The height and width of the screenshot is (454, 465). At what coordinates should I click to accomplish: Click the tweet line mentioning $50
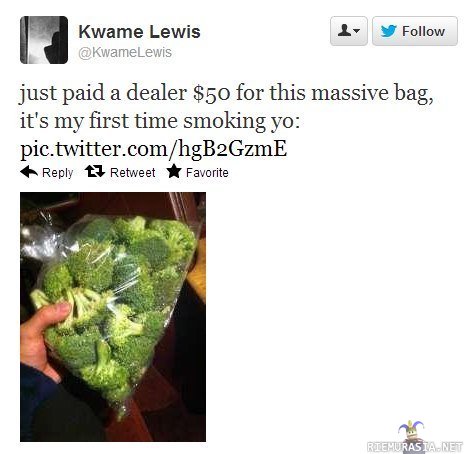(227, 93)
